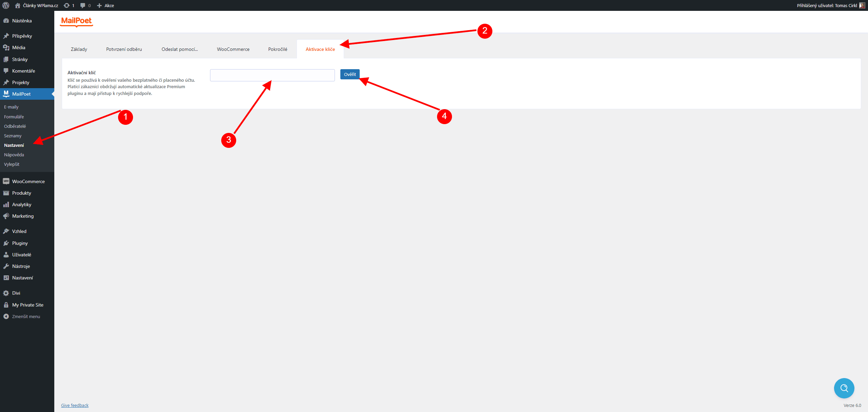Switch to the Odeslat pomocí... tab

180,49
